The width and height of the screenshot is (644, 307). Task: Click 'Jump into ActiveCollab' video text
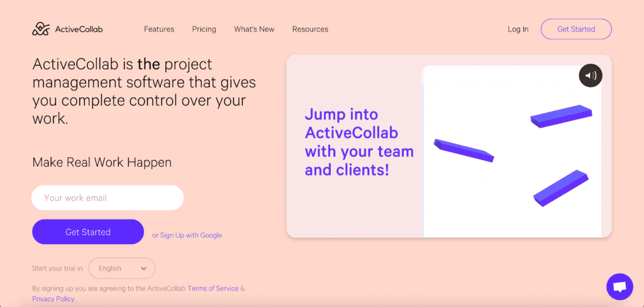359,142
